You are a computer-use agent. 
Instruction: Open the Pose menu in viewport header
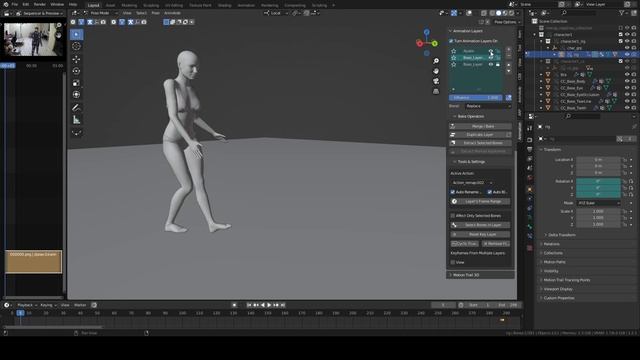[156, 13]
